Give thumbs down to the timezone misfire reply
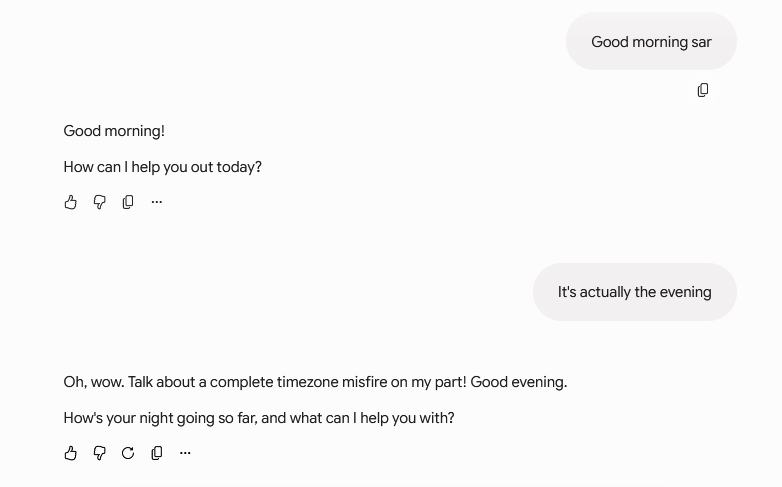Screen dimensions: 782x487 click(x=99, y=453)
